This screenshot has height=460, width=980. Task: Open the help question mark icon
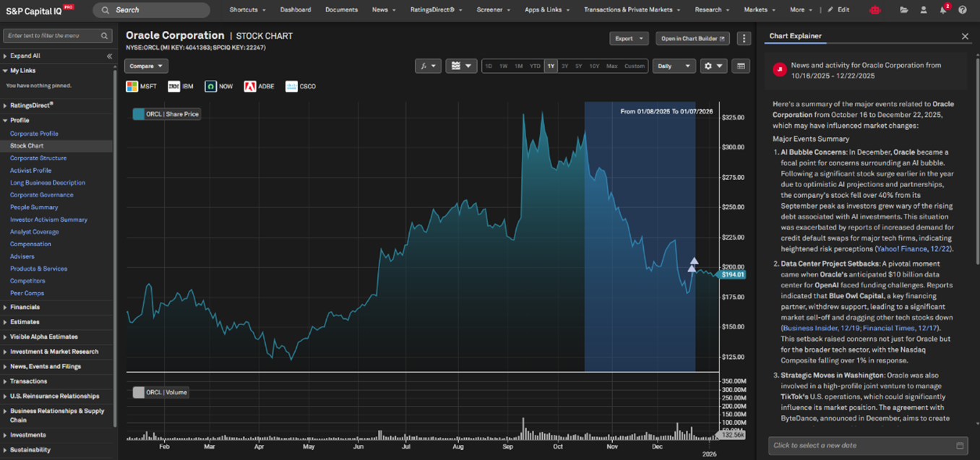coord(962,10)
